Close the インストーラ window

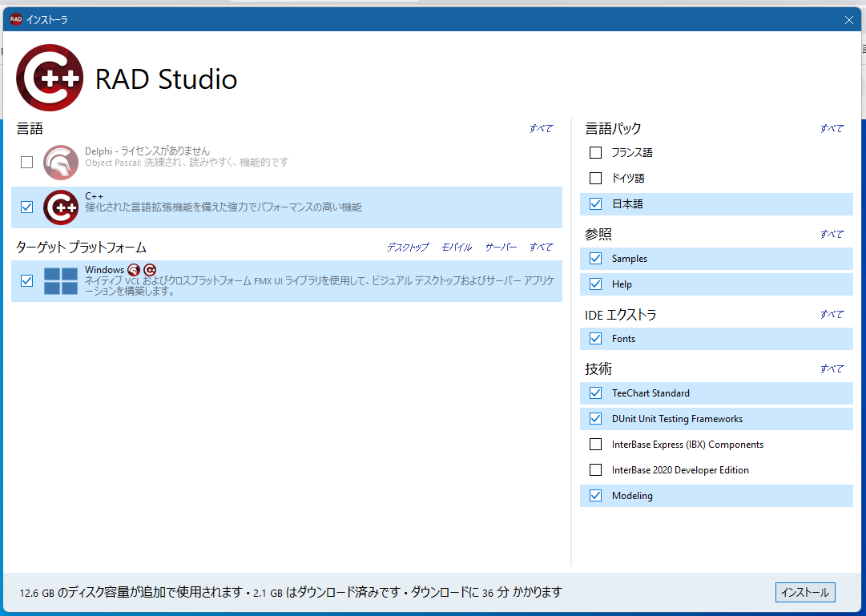[849, 20]
